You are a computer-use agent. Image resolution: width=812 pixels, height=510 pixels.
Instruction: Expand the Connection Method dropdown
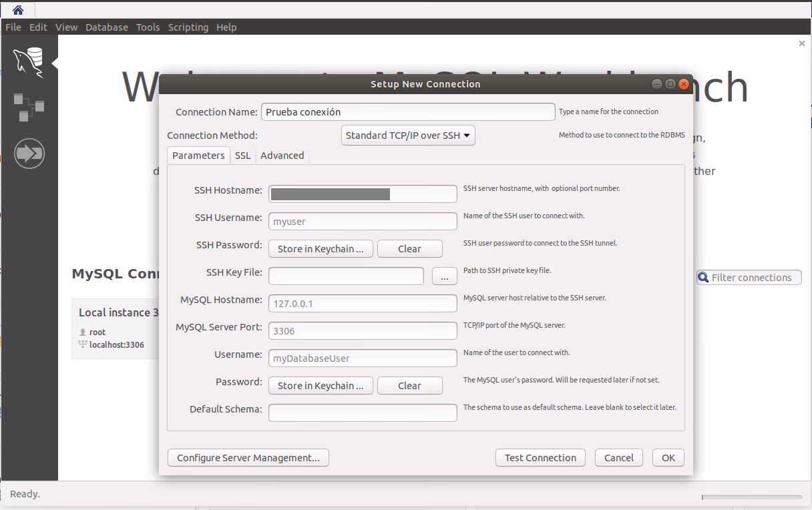click(408, 136)
